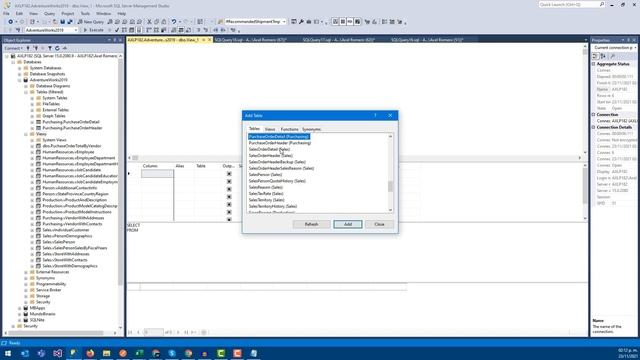Toggle the Output checkbox in first criteria row
The height and width of the screenshot is (360, 640).
click(x=229, y=174)
